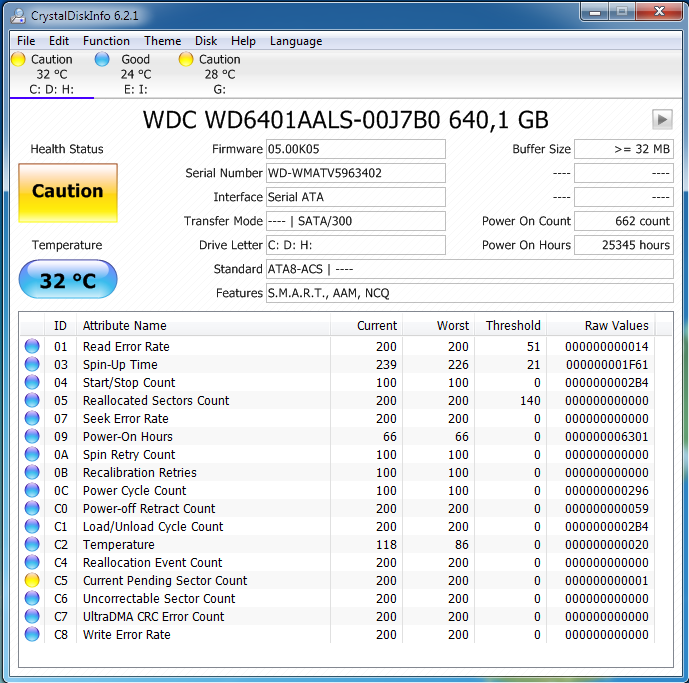Click the Power On Hours field
Screen dimensions: 689x683
[x=624, y=245]
